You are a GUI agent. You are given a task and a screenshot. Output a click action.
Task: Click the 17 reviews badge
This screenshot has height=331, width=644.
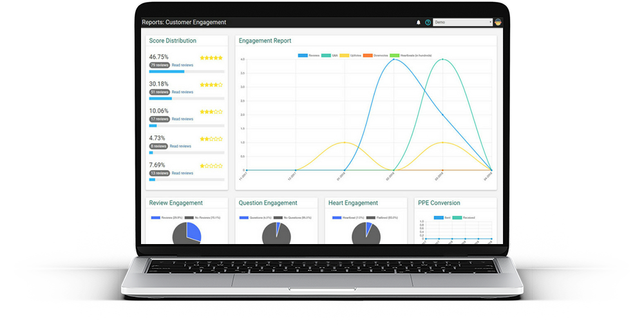pyautogui.click(x=159, y=119)
